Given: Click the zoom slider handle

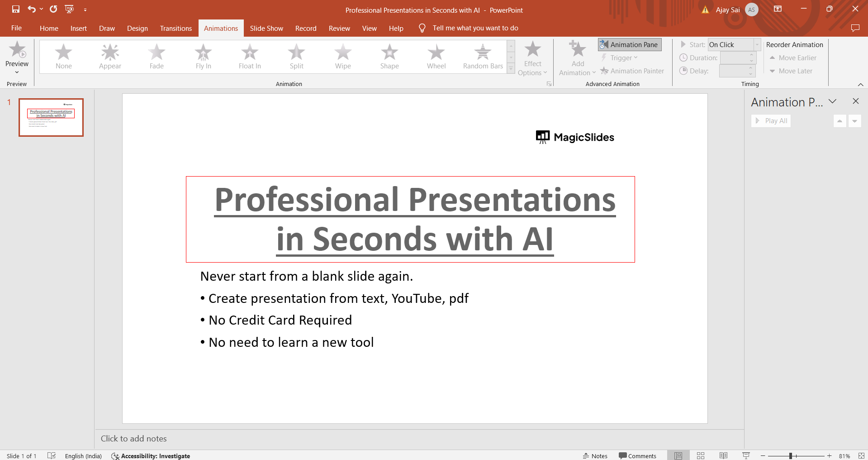Looking at the screenshot, I should tap(791, 456).
